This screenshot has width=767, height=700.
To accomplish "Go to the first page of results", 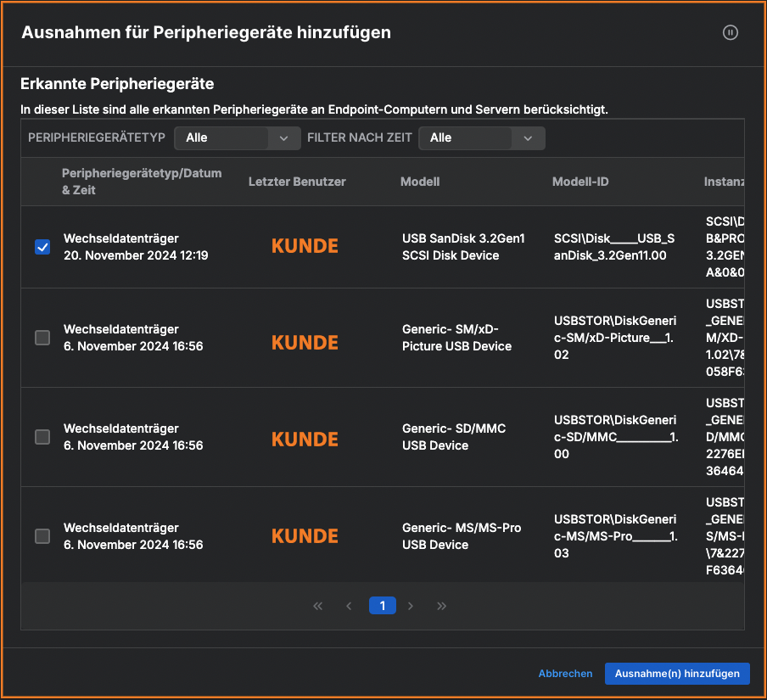I will click(x=318, y=606).
